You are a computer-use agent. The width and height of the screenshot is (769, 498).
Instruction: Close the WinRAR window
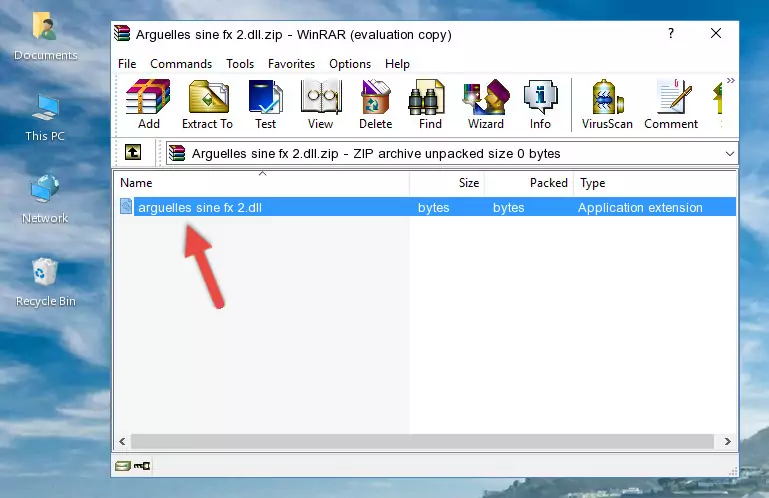(716, 33)
